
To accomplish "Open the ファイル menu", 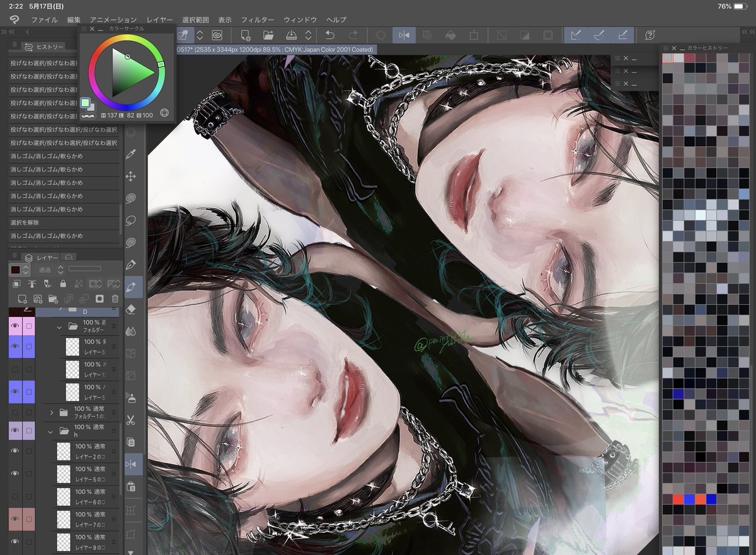I will coord(44,20).
